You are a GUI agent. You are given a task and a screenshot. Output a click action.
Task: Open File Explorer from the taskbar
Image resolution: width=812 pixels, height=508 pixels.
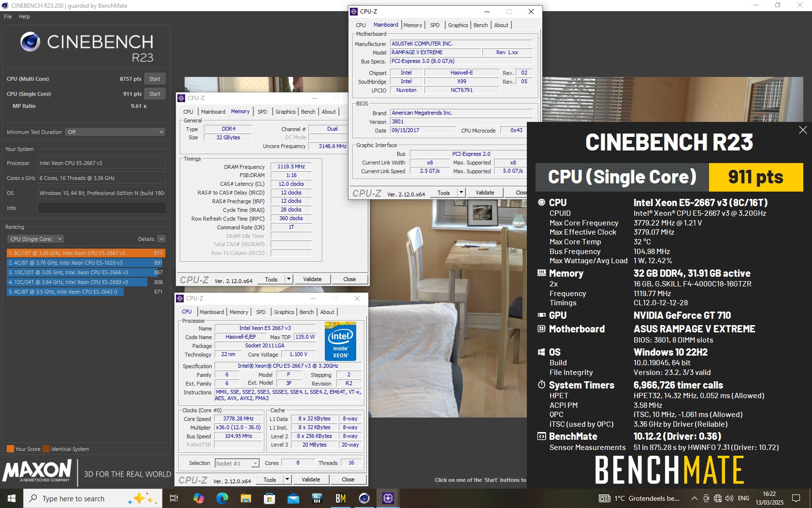coord(246,498)
